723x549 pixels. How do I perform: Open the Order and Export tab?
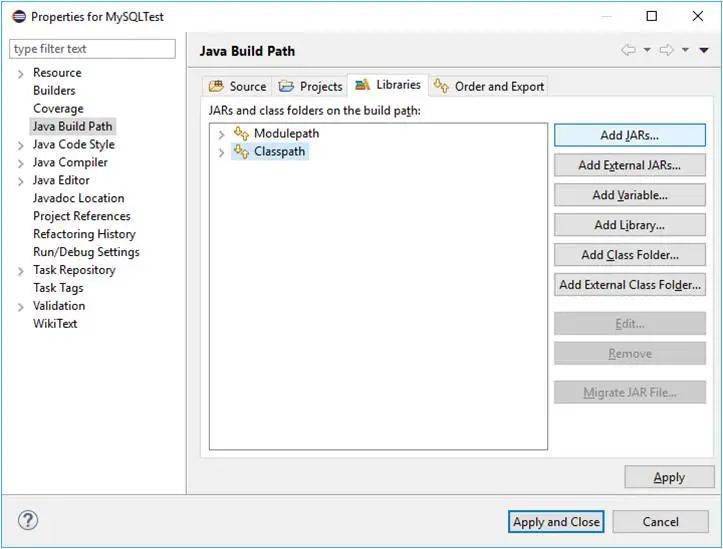point(489,86)
